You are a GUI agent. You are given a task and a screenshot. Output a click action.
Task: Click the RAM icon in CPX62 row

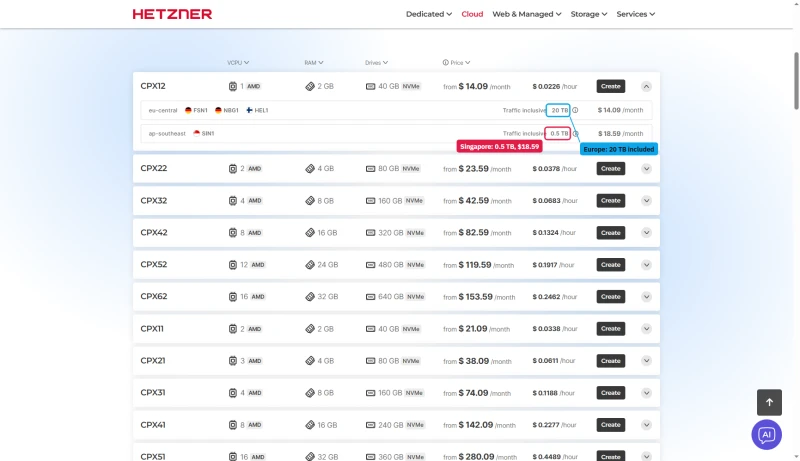(x=310, y=297)
